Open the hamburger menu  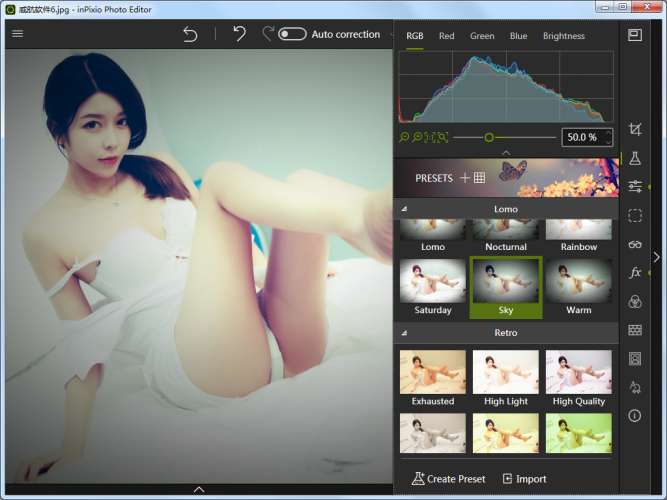tap(17, 34)
